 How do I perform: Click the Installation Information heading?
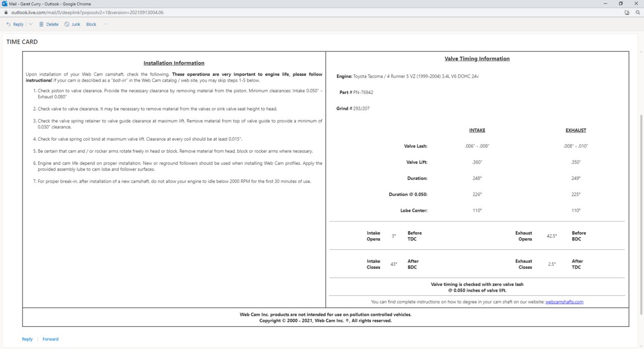(x=174, y=63)
